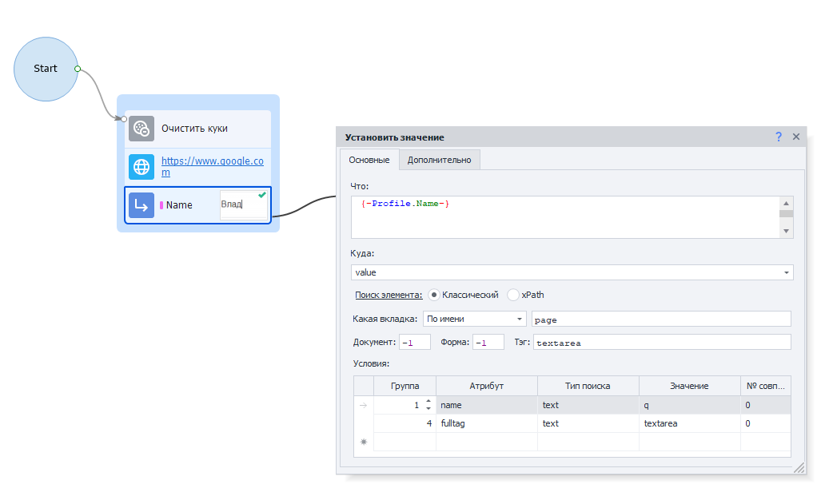Switch to the Дополнительно tab
Image resolution: width=833 pixels, height=504 pixels.
(x=439, y=160)
